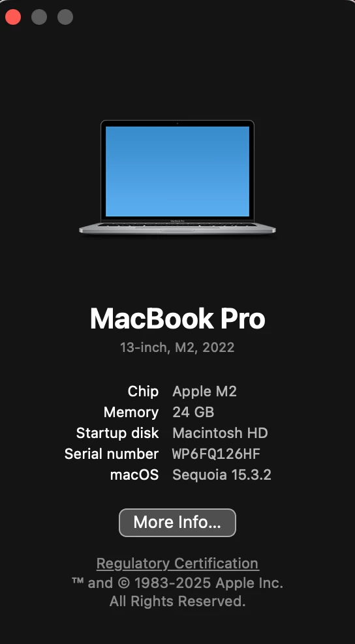The width and height of the screenshot is (355, 644).
Task: Click the Sequoia 15.3.2 version text
Action: pyautogui.click(x=222, y=475)
